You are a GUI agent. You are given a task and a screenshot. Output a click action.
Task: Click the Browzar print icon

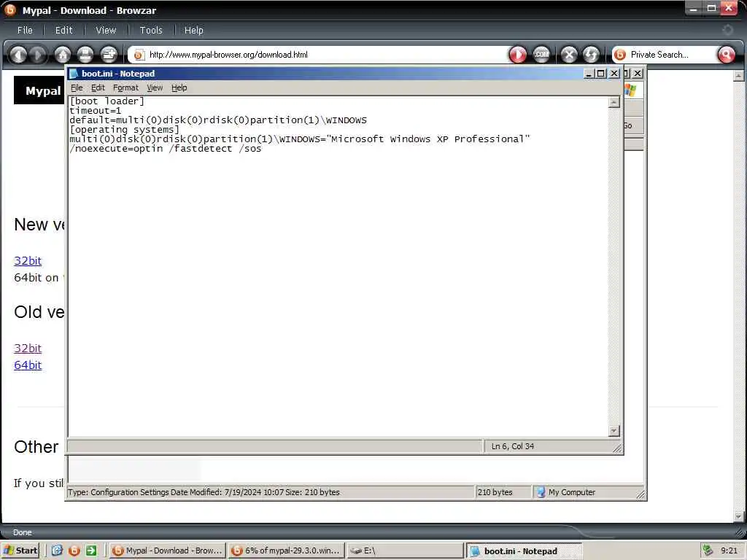pos(85,55)
